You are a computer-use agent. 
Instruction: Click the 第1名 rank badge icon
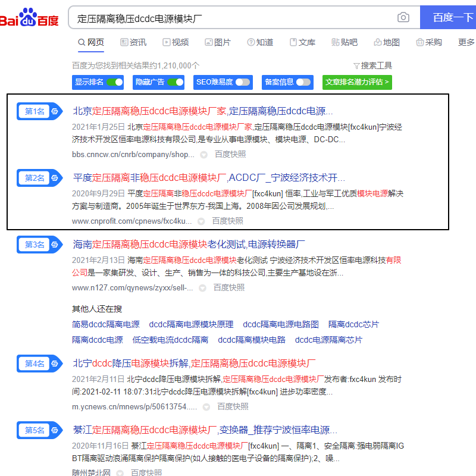click(x=39, y=111)
